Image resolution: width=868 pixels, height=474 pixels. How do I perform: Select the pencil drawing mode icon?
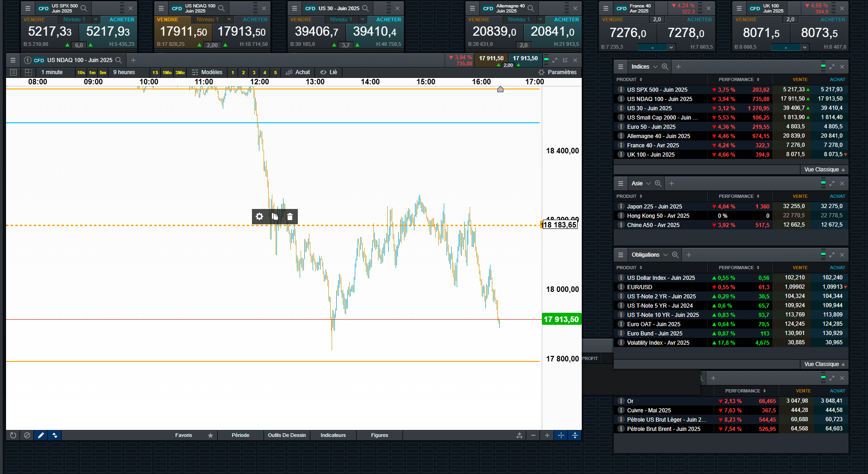tap(41, 435)
